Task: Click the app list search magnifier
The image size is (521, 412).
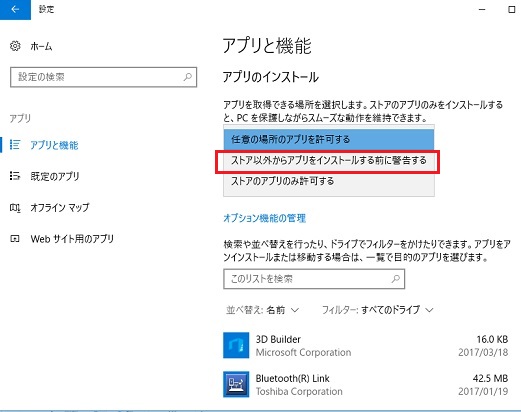Action: click(x=396, y=279)
